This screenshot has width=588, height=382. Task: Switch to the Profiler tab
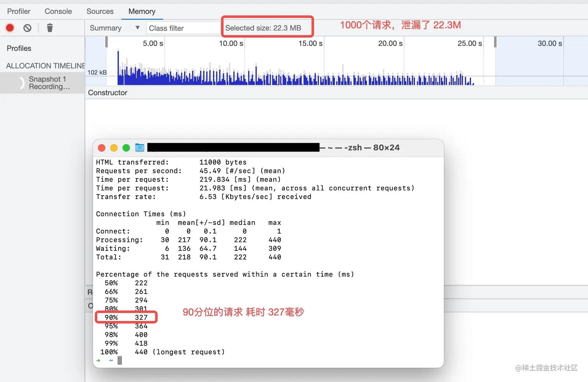(19, 11)
